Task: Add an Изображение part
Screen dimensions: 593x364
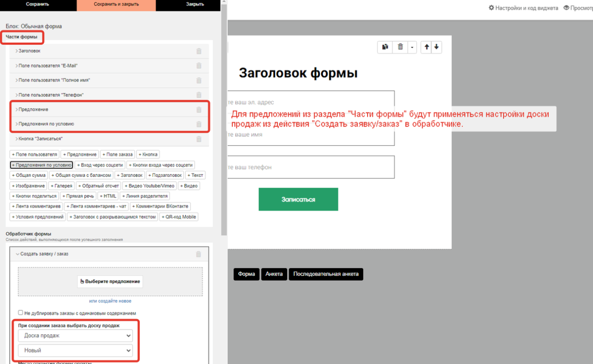Action: point(29,186)
